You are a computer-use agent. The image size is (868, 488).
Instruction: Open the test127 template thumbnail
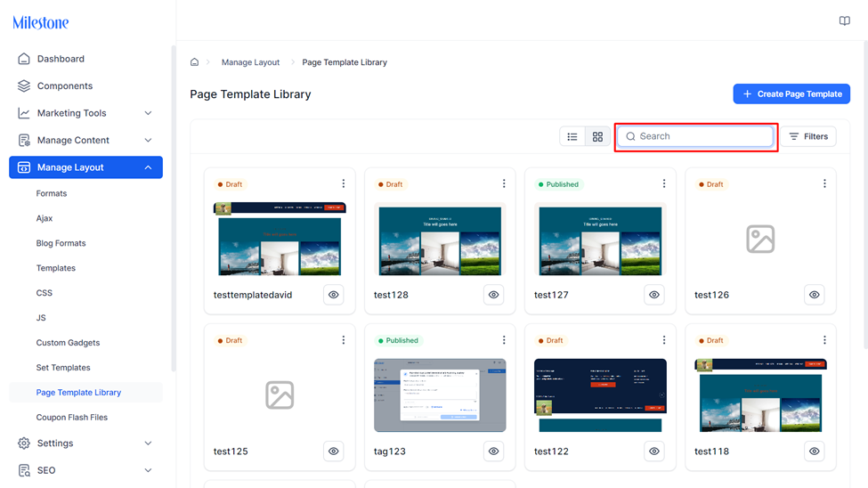tap(600, 239)
